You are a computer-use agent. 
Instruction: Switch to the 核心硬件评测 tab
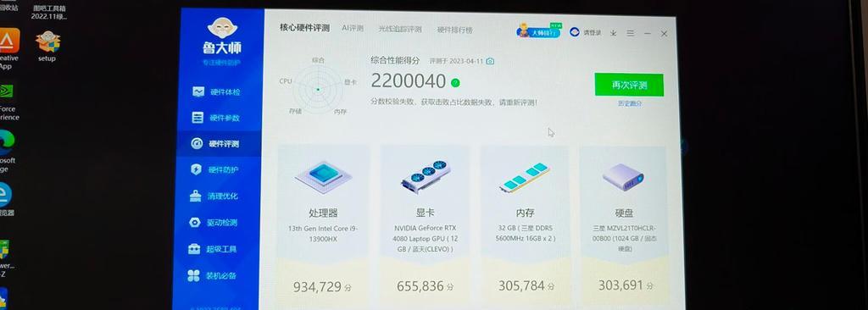point(304,28)
